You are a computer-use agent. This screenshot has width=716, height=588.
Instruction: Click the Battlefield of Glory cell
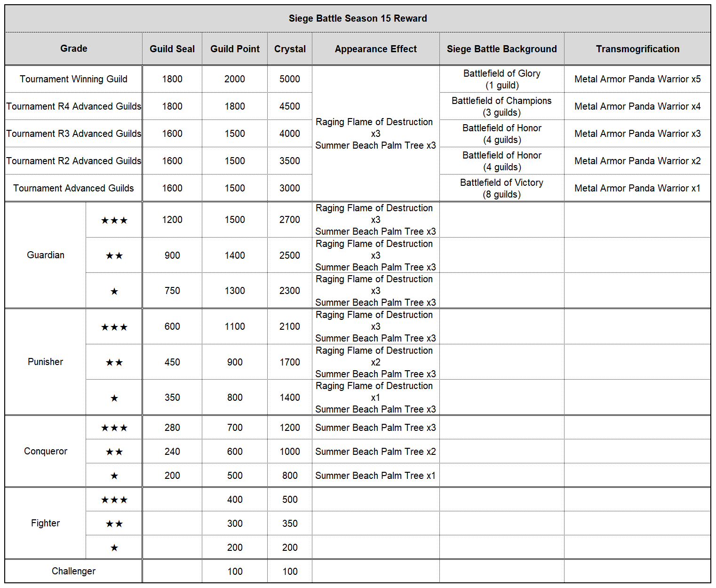point(501,79)
